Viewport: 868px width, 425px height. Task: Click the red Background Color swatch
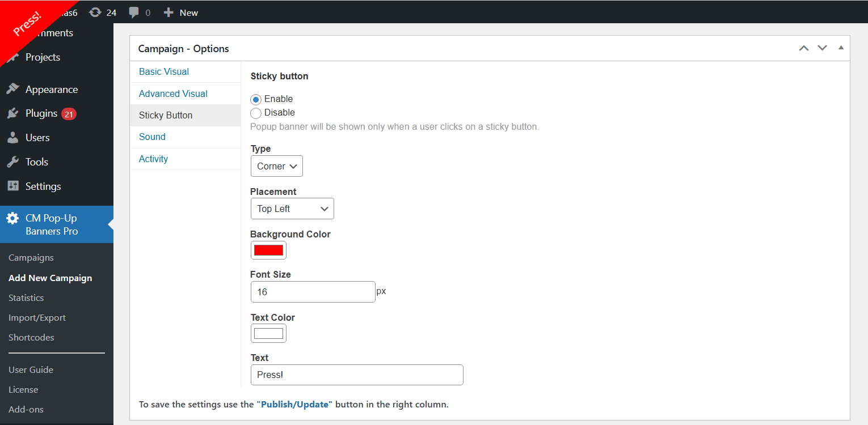click(x=268, y=250)
